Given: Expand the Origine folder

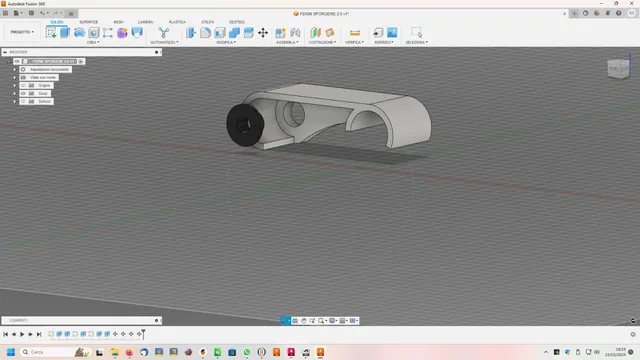Looking at the screenshot, I should (x=15, y=85).
